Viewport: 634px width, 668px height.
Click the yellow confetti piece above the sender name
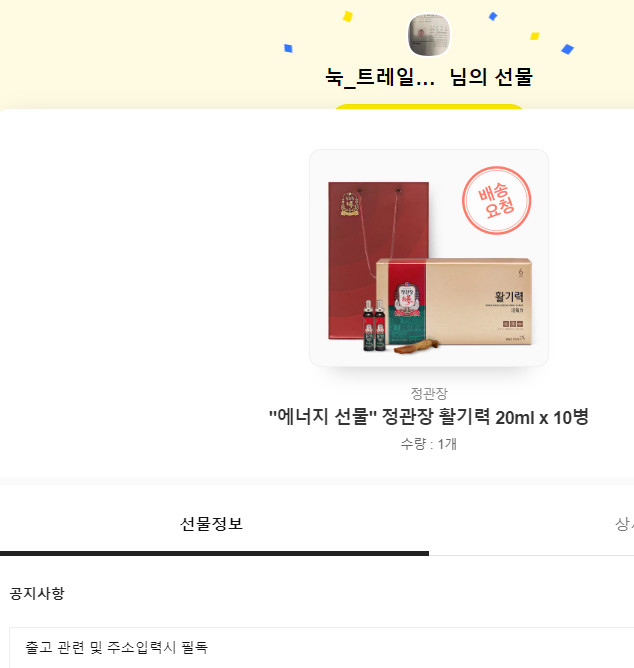(x=348, y=16)
